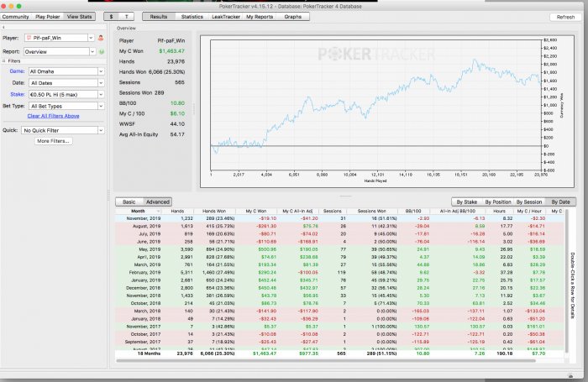Collapse the left sidebar using the top arrow
588x382 pixels.
pyautogui.click(x=4, y=28)
